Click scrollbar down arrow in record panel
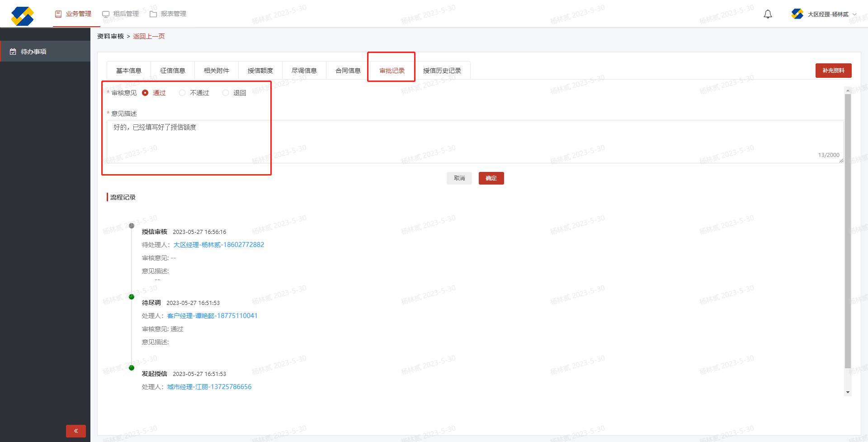Viewport: 868px width, 442px height. [848, 392]
